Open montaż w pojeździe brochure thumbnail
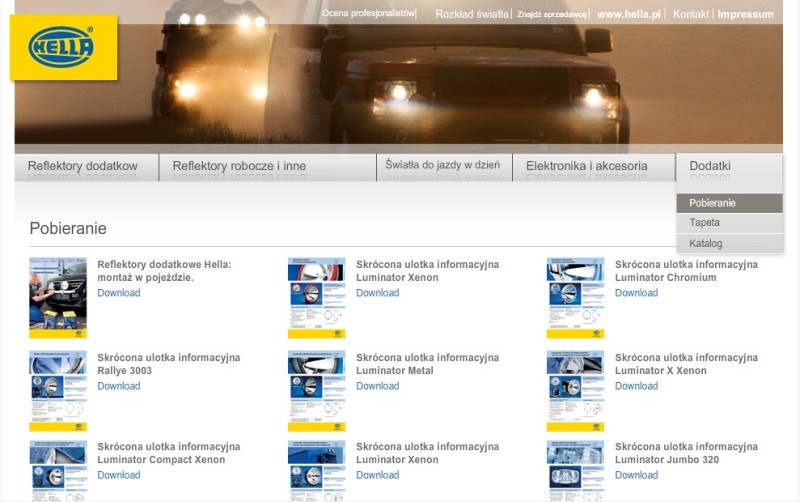This screenshot has height=502, width=800. point(58,298)
